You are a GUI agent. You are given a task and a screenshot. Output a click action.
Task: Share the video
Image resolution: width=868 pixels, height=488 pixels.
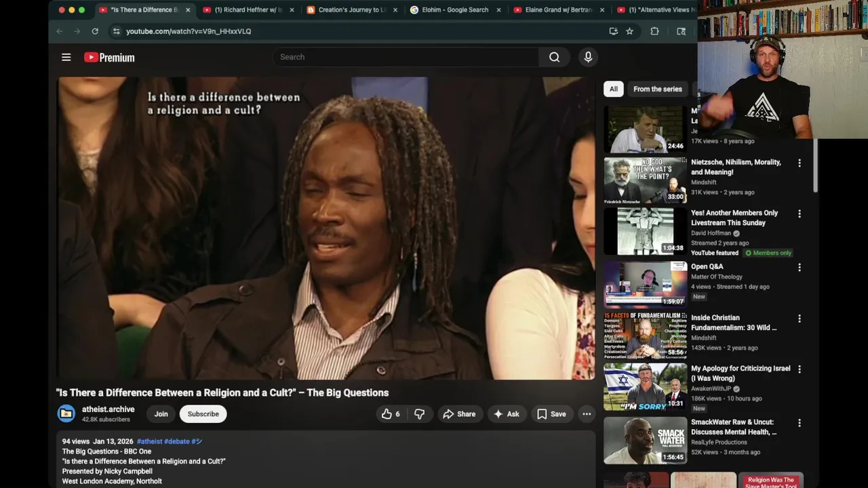[x=459, y=414]
